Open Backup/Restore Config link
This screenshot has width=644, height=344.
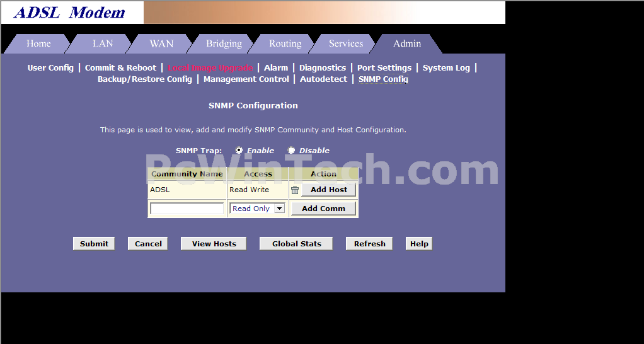[144, 79]
